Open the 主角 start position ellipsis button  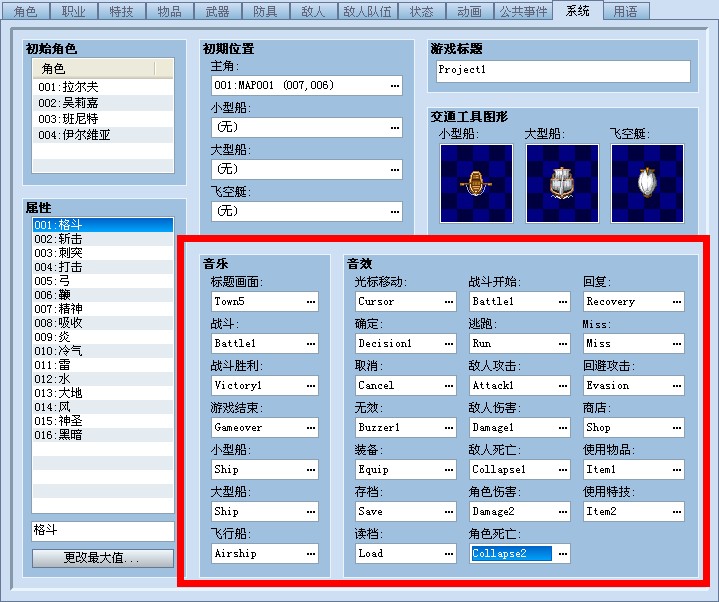pos(395,86)
